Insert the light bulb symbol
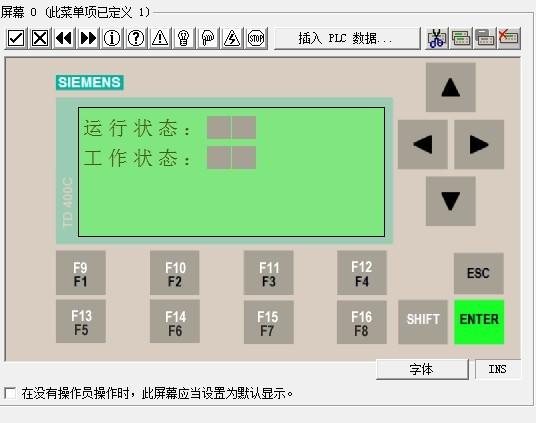Screen dimensions: 536x423 coord(184,38)
